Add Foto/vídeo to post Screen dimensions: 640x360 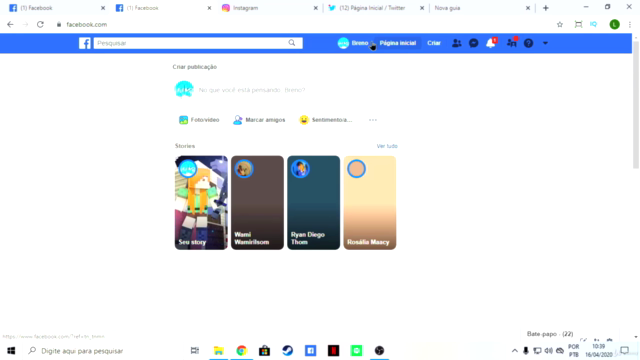click(199, 120)
